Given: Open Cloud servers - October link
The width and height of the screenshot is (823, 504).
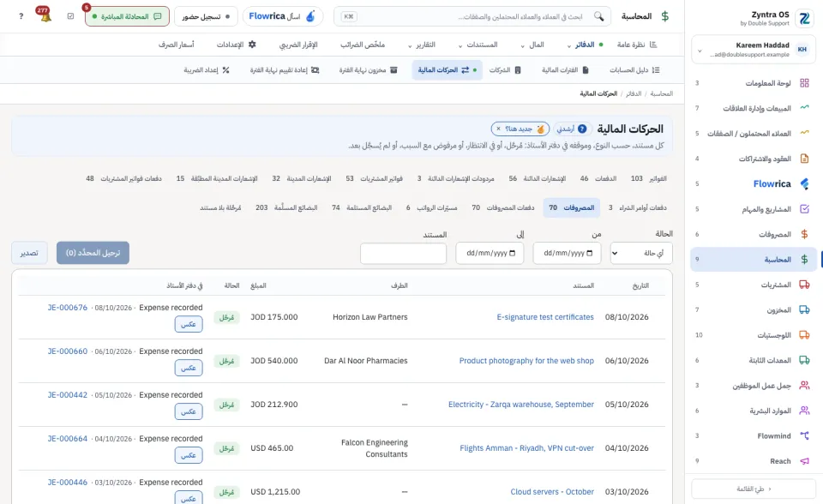Looking at the screenshot, I should pyautogui.click(x=552, y=492).
